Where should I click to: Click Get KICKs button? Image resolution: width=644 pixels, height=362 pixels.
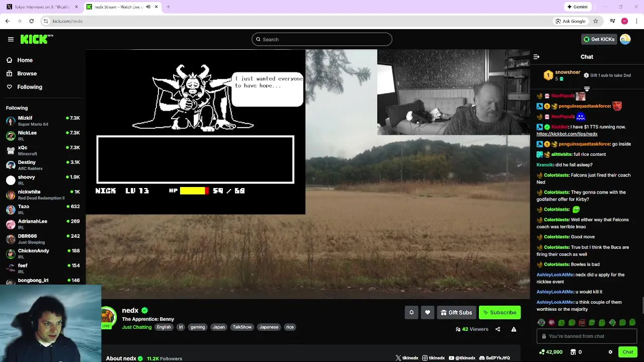(599, 39)
